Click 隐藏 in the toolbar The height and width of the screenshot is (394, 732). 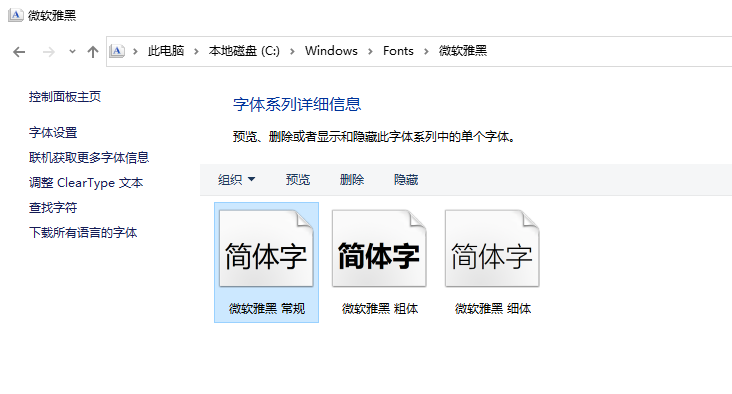406,180
